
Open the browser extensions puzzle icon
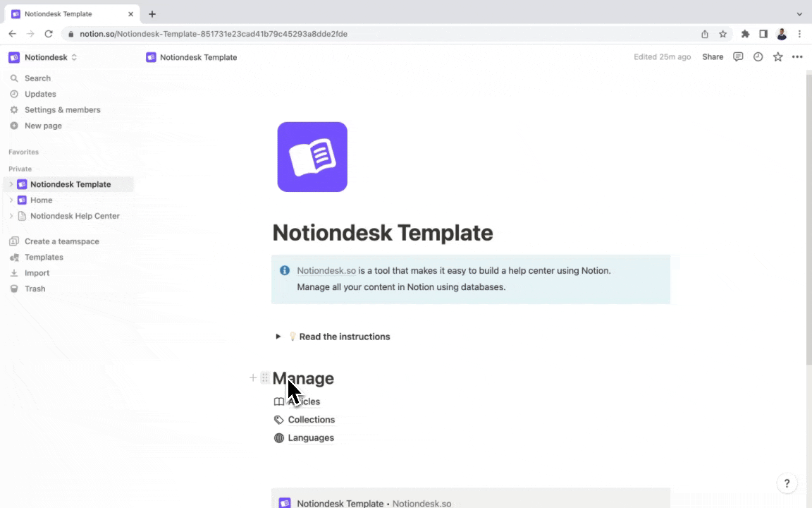click(745, 34)
